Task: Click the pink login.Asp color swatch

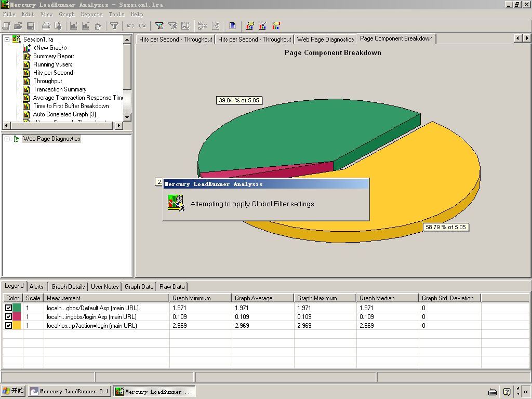Action: tap(17, 317)
